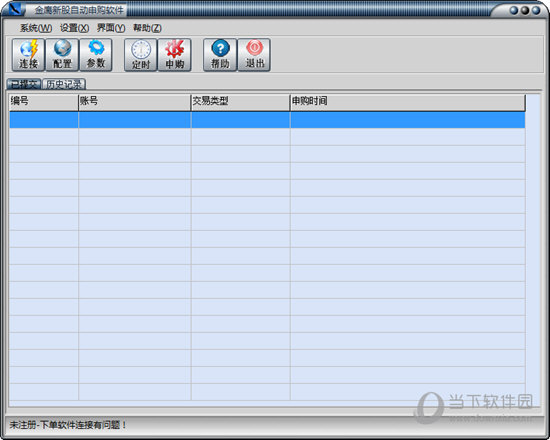Select the highlighted blue first table row
Screen dimensions: 550x440
[267, 120]
